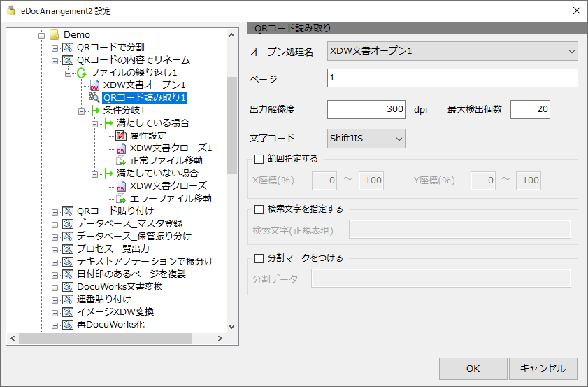Enable the 分割マークをつける checkbox
The width and height of the screenshot is (588, 387).
[259, 258]
